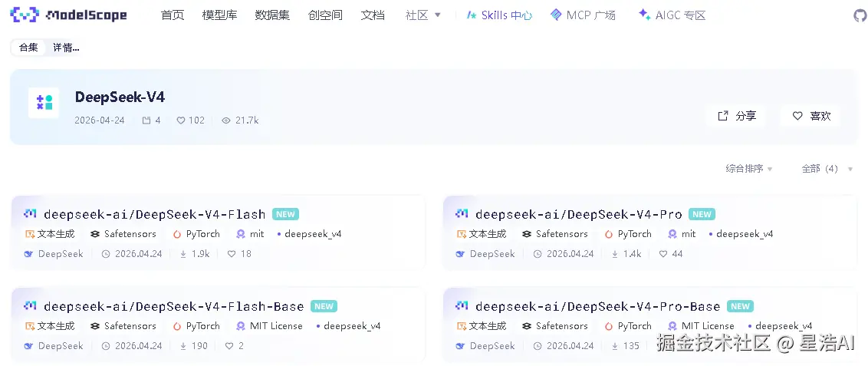The image size is (868, 366).
Task: Click the model icon beside DeepSeek-V4-Flash title
Action: (x=30, y=214)
